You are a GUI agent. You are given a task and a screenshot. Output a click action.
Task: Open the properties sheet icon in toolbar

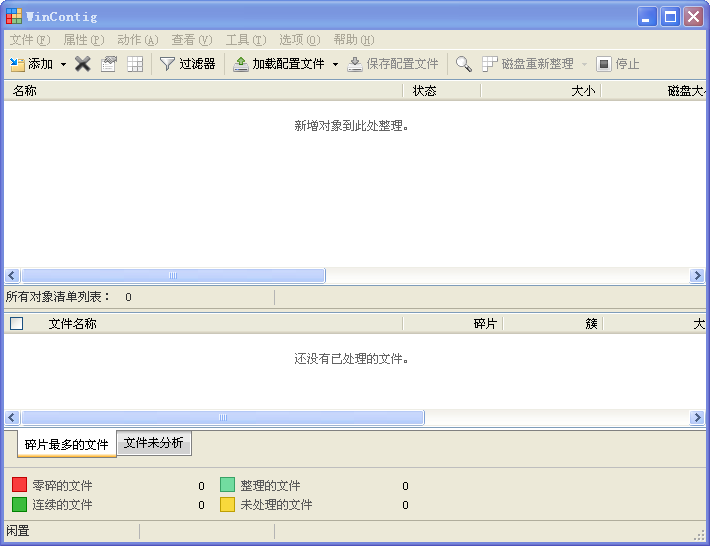[x=109, y=64]
